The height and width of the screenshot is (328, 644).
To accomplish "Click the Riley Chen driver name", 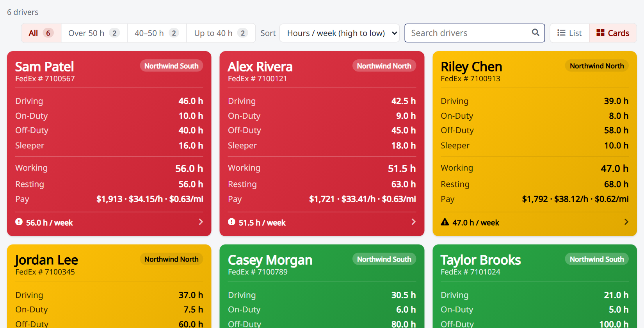I will [471, 67].
